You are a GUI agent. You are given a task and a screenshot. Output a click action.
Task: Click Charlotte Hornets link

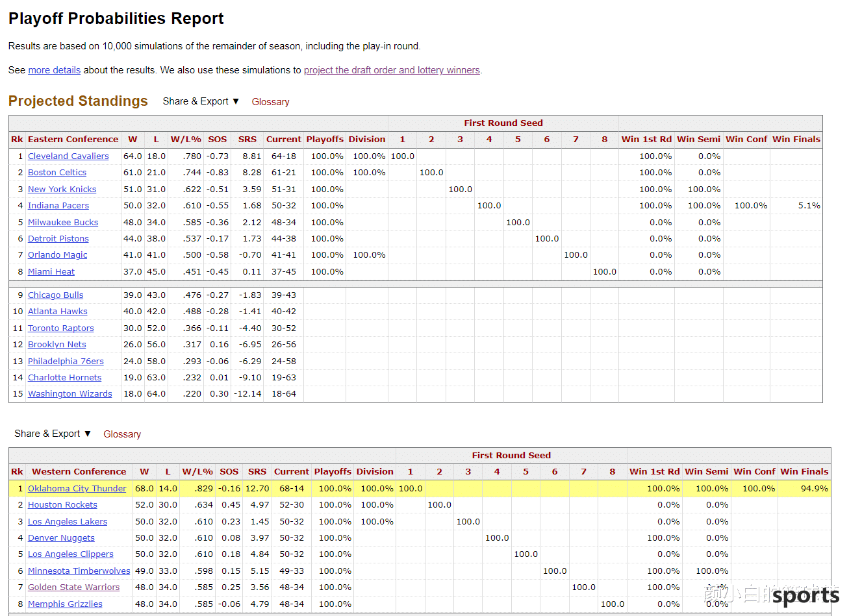(x=64, y=378)
